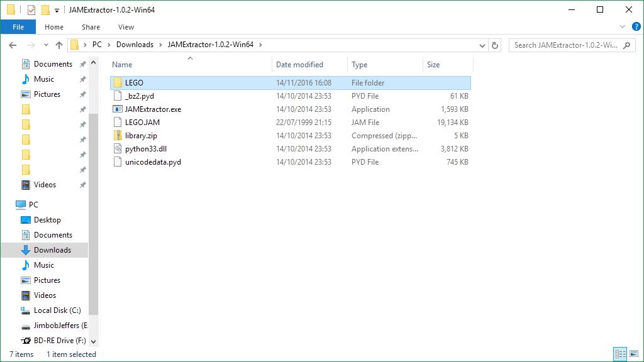Click the Downloads breadcrumb

pyautogui.click(x=135, y=45)
